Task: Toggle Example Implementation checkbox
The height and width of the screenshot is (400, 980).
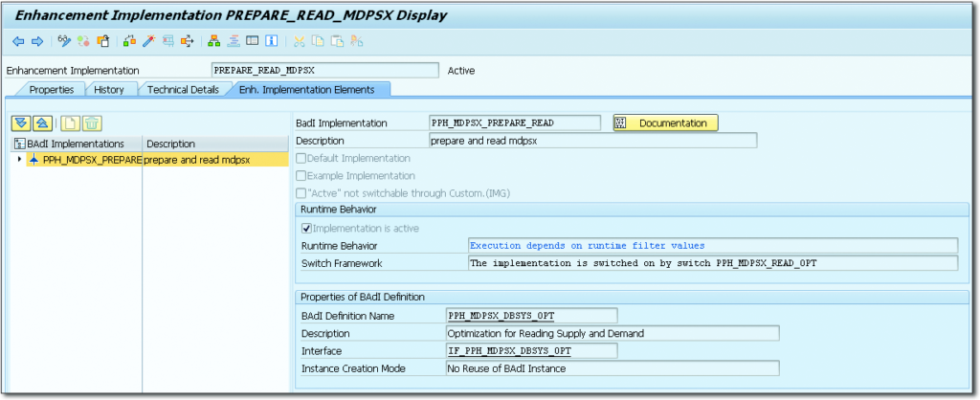Action: [x=301, y=176]
